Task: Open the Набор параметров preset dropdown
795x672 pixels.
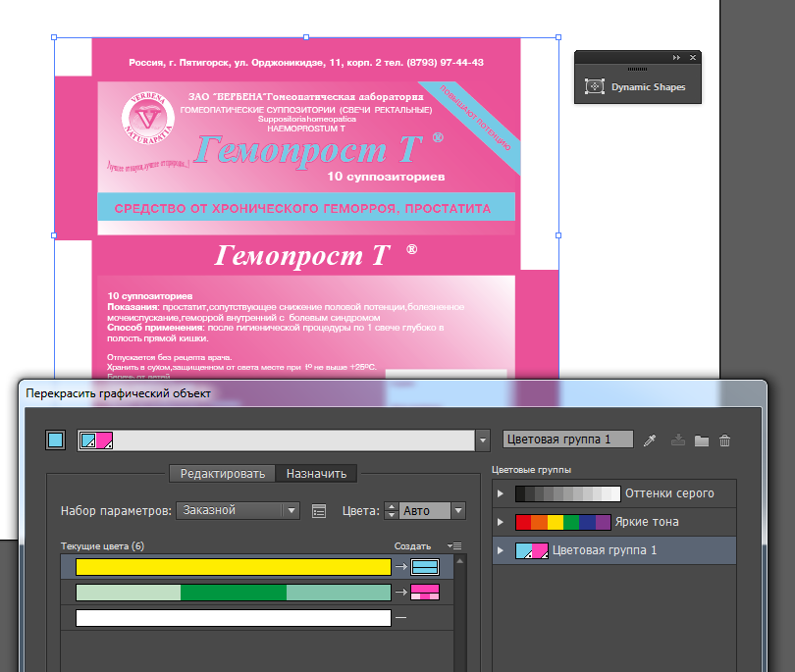Action: pyautogui.click(x=238, y=510)
